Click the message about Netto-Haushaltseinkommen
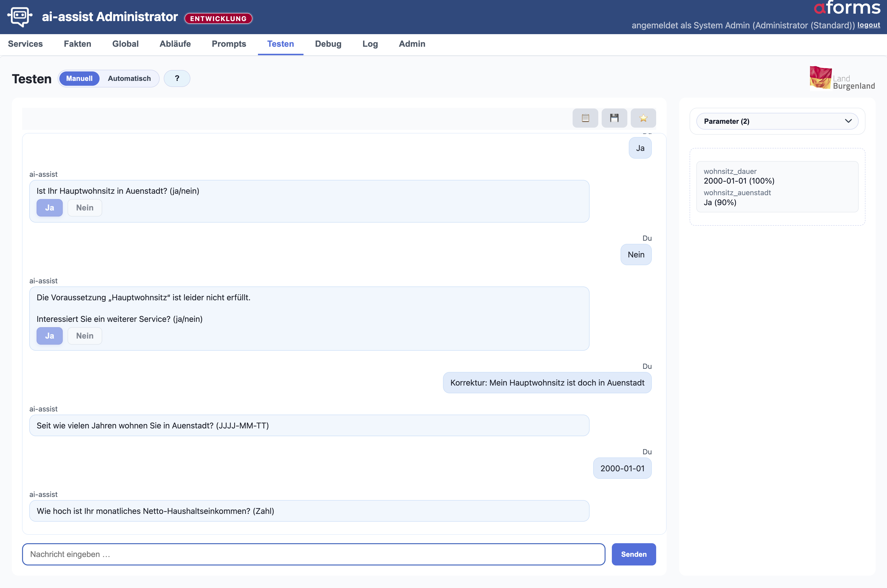 [x=309, y=511]
